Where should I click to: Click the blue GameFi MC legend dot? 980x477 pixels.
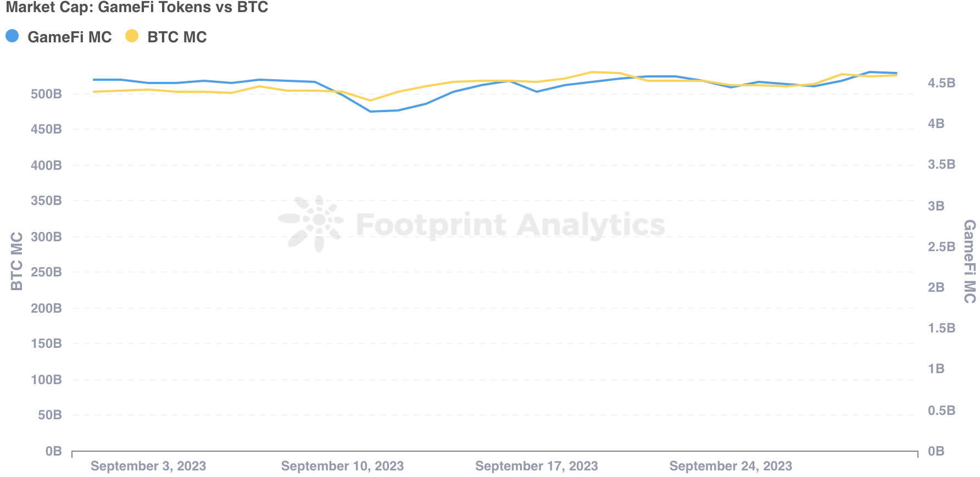(x=12, y=36)
